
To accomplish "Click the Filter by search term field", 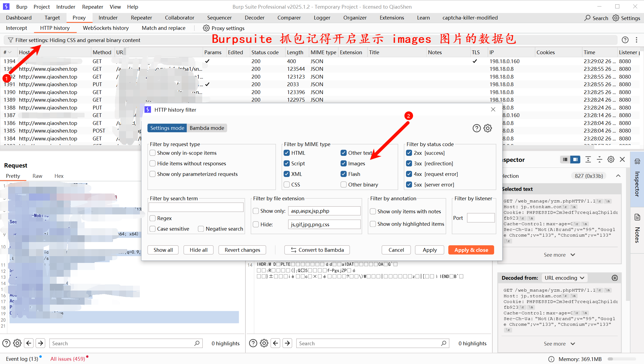I will pos(196,208).
